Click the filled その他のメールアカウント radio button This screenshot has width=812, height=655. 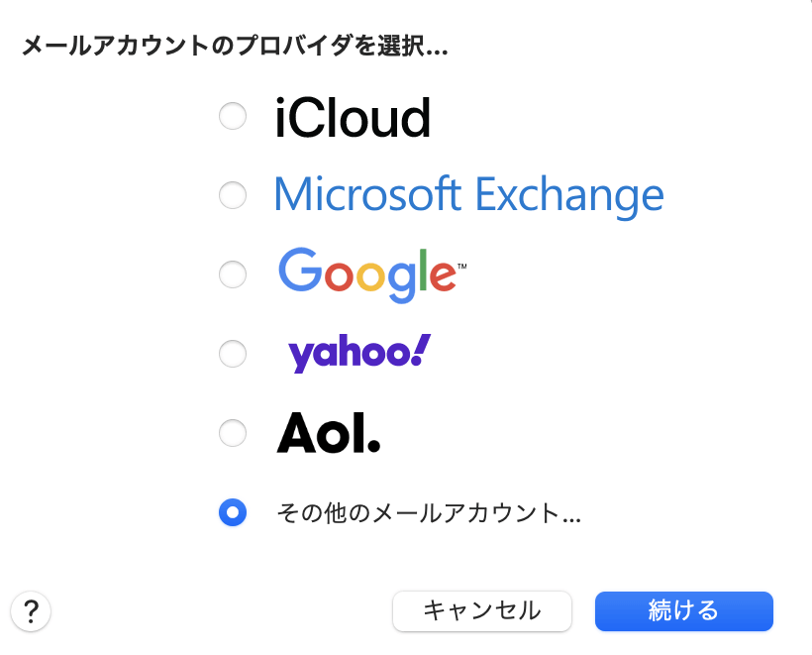coord(233,512)
